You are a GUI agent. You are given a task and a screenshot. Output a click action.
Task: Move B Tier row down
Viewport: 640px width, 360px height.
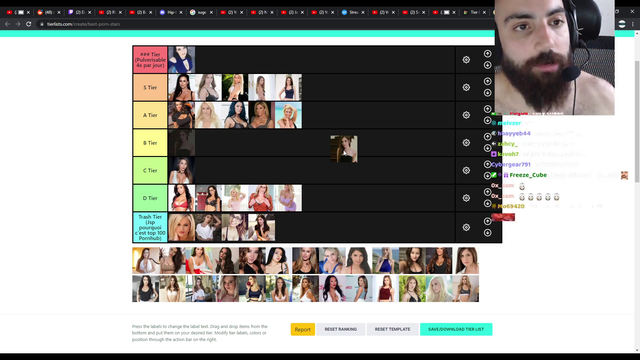tap(487, 148)
